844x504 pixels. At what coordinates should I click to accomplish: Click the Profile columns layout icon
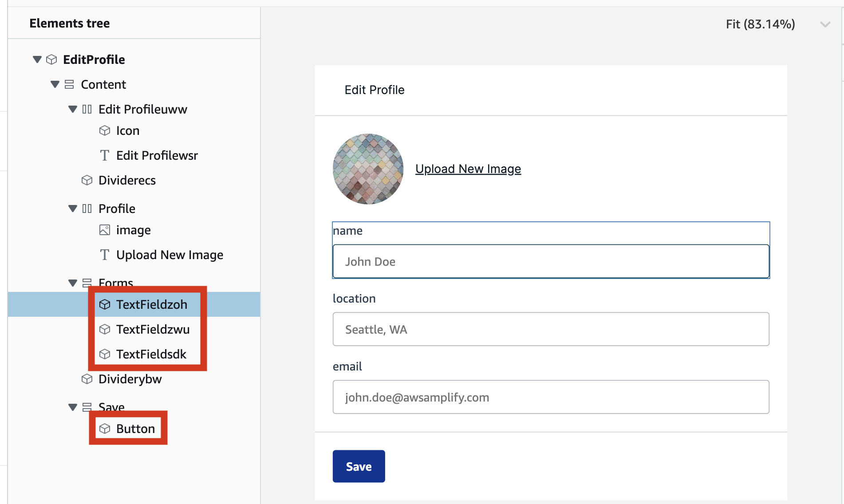[x=87, y=209]
